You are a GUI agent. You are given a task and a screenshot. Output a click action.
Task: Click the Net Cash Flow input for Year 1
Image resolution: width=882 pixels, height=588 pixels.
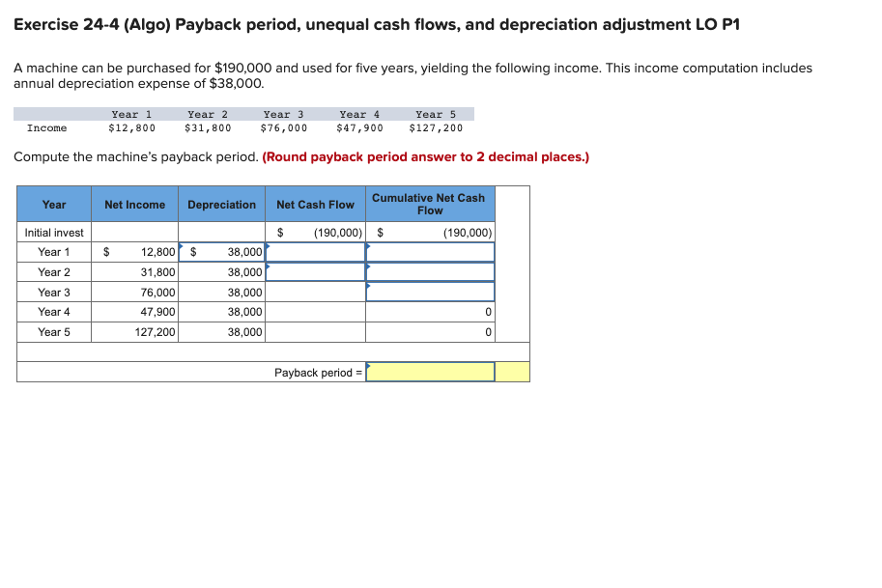tap(316, 251)
